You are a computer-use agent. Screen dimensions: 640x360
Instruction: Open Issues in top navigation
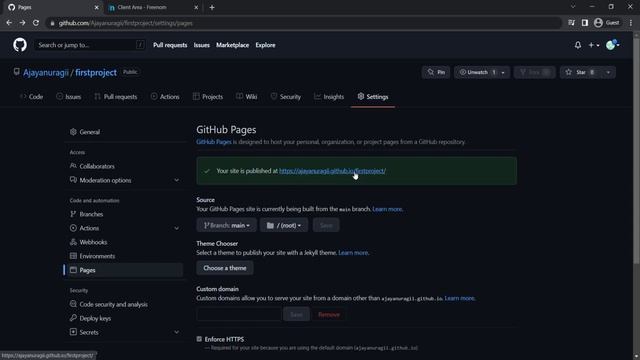tap(202, 45)
